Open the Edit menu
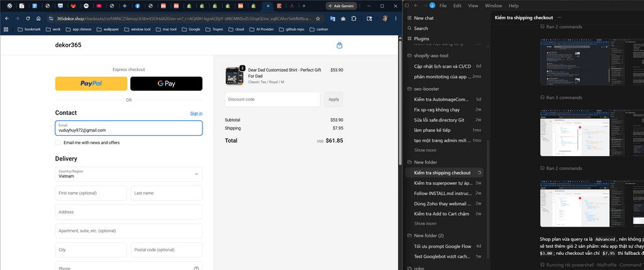 pos(458,6)
